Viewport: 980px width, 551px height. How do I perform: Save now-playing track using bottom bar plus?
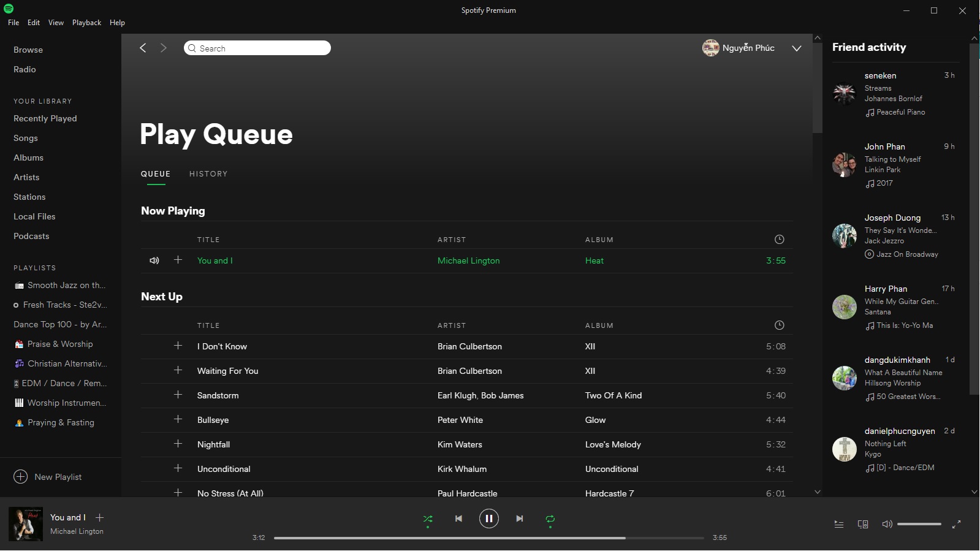pos(100,517)
